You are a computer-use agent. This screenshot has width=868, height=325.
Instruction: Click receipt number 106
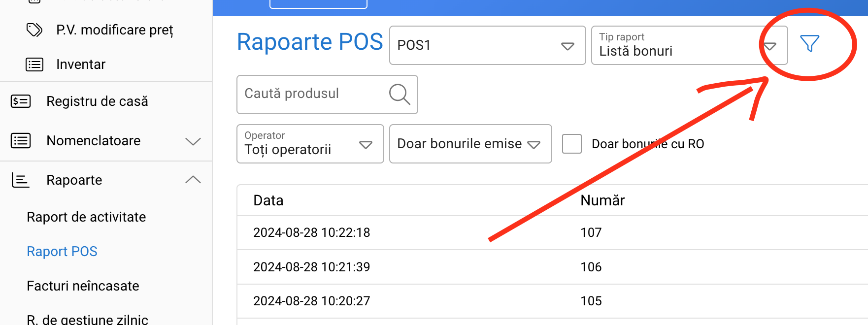[591, 267]
